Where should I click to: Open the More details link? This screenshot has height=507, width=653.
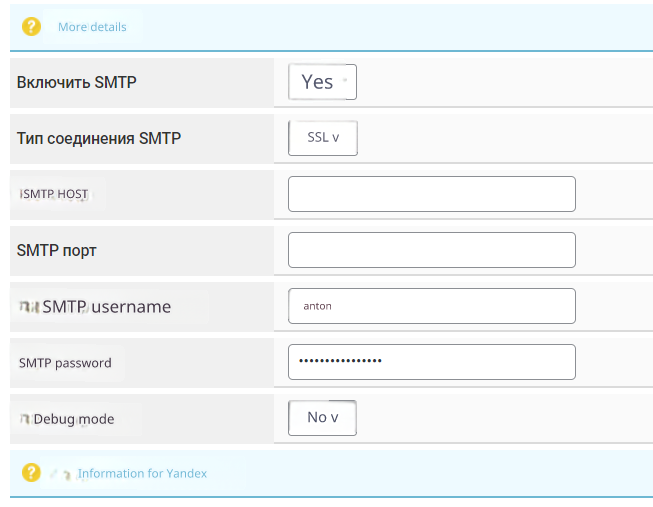point(92,27)
